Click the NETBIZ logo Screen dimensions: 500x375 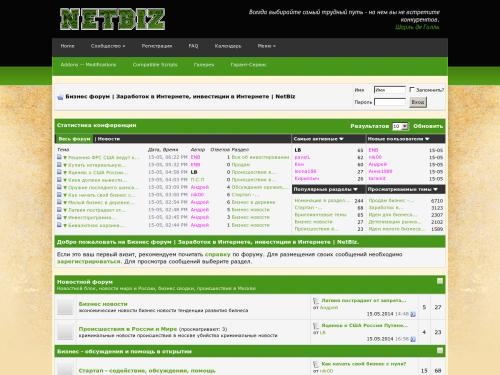click(112, 19)
